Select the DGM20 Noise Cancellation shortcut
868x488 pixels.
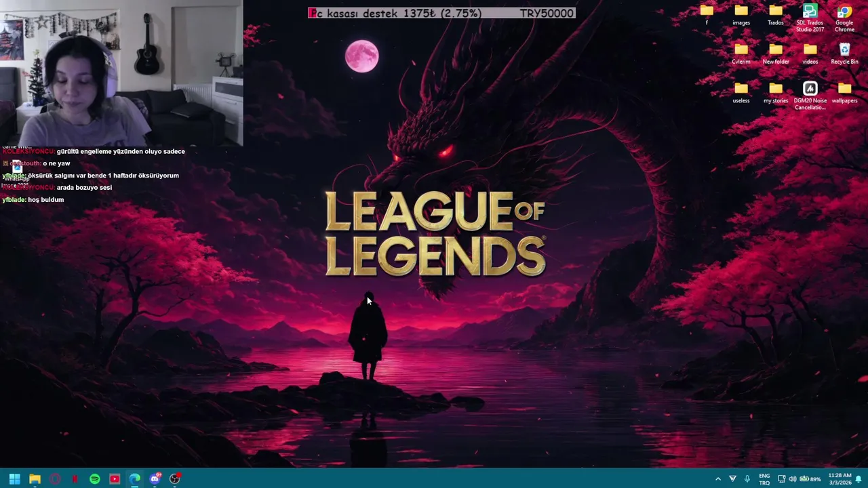coord(810,96)
